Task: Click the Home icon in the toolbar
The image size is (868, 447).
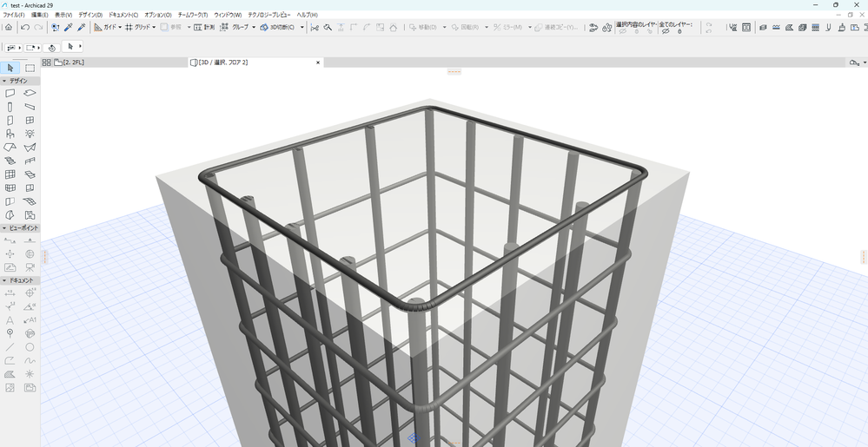Action: (x=9, y=27)
